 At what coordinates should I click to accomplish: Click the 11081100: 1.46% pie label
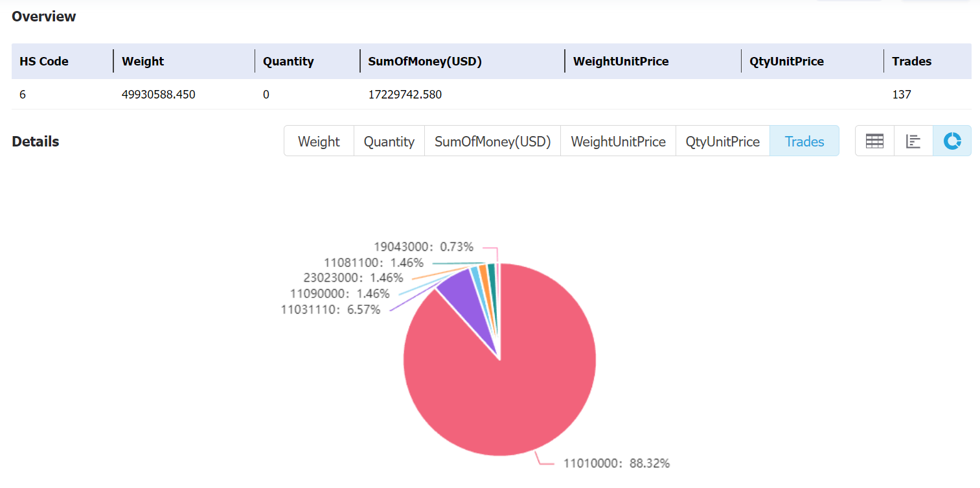click(374, 262)
